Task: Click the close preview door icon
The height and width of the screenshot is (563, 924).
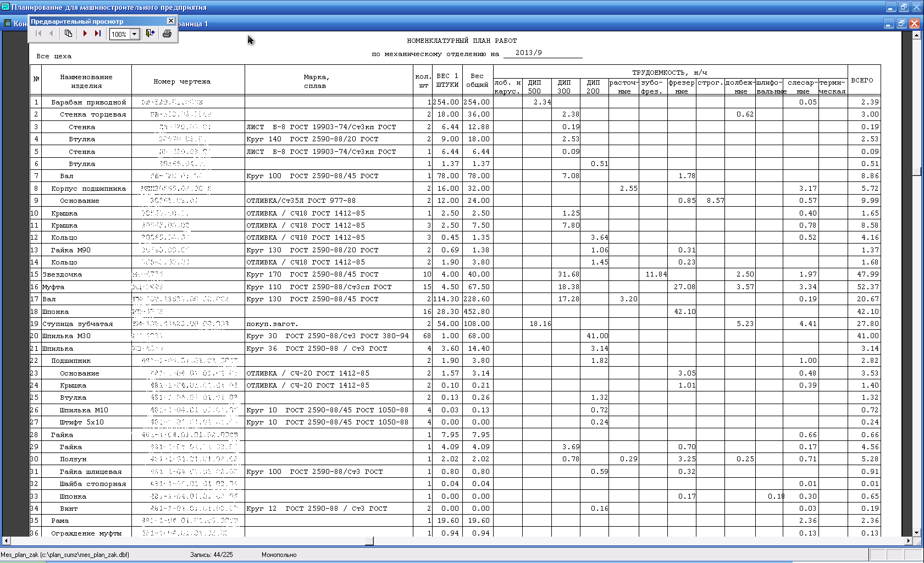Action: 150,34
